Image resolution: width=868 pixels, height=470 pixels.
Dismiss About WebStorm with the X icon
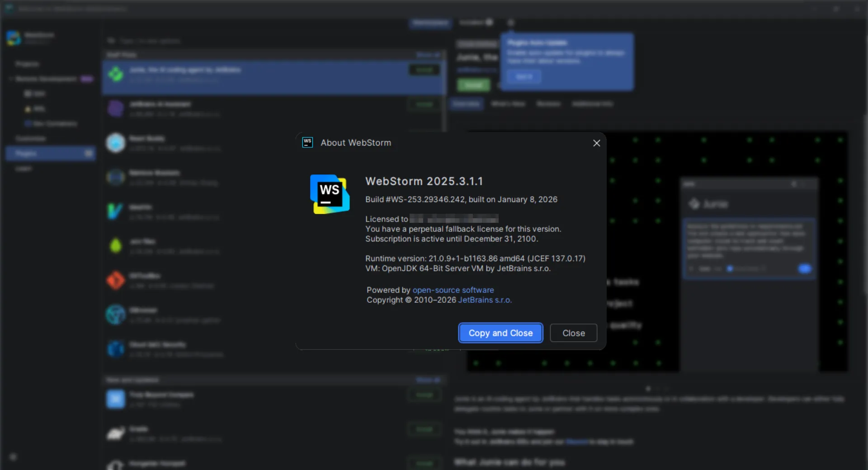pyautogui.click(x=597, y=143)
